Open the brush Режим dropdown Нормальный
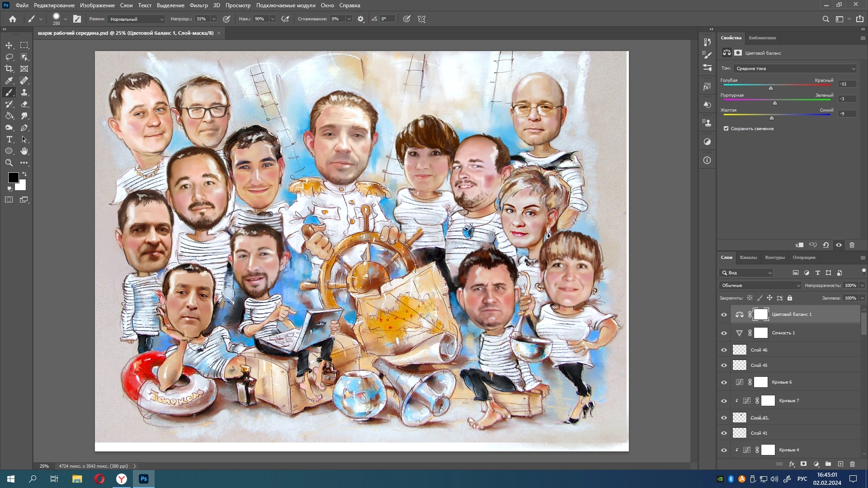This screenshot has height=488, width=868. [137, 19]
